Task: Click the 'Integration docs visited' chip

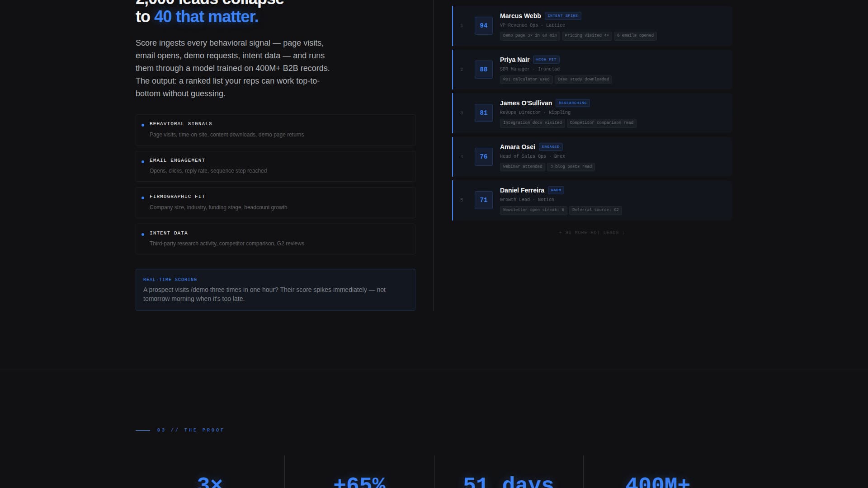Action: point(532,123)
